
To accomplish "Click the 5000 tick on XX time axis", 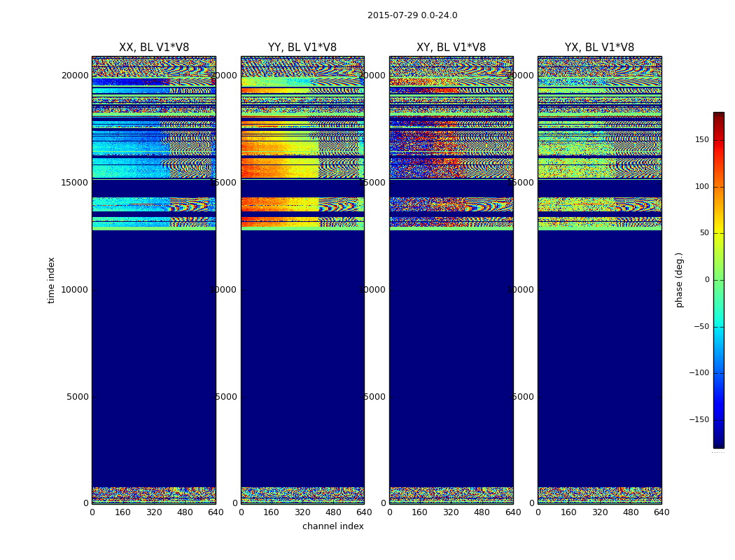I will 78,396.
